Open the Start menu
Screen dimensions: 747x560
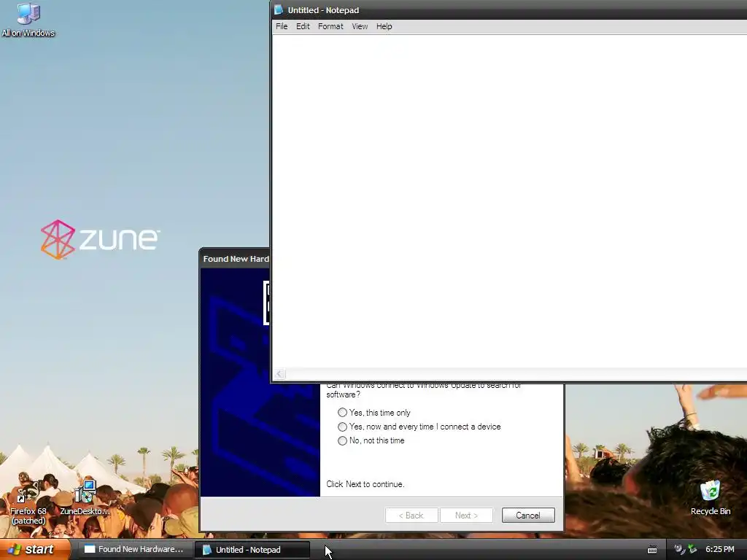coord(35,550)
